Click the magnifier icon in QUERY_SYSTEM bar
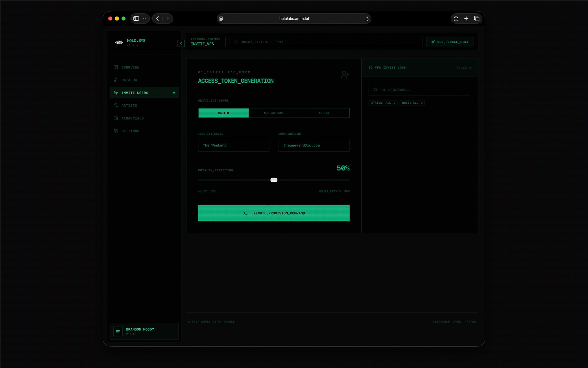 pos(236,42)
